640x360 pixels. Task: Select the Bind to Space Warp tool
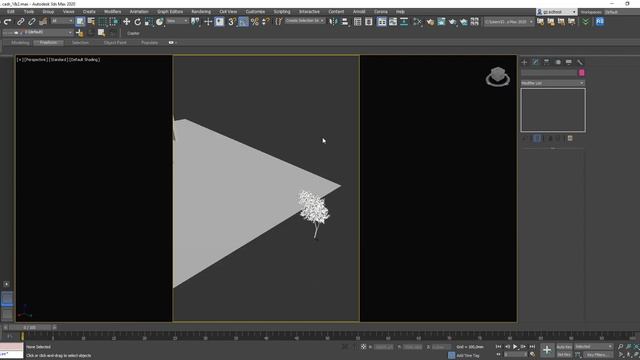click(x=43, y=22)
